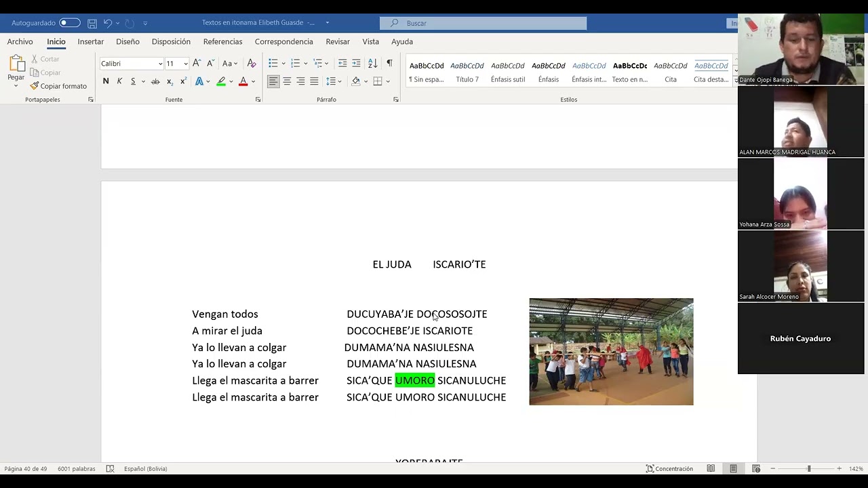
Task: Open the highlight color dropdown arrow
Action: [231, 81]
